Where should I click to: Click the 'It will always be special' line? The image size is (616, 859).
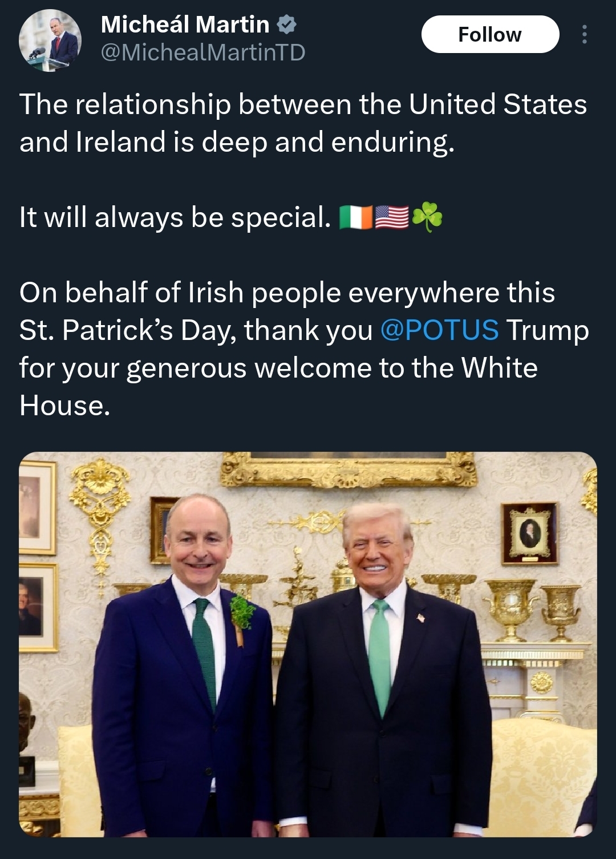(175, 217)
